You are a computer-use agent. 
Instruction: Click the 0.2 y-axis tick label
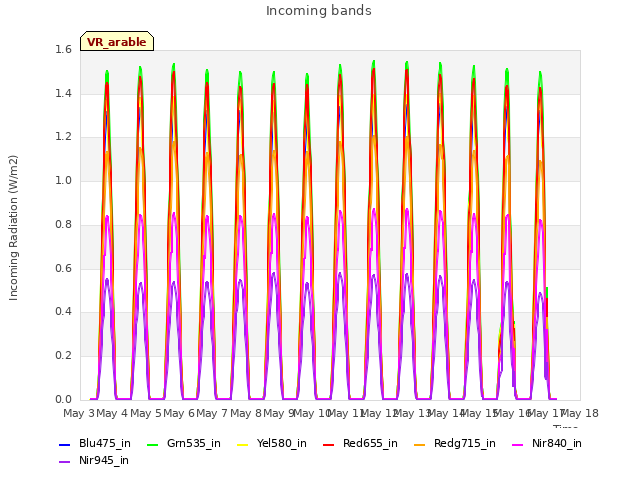click(x=63, y=356)
